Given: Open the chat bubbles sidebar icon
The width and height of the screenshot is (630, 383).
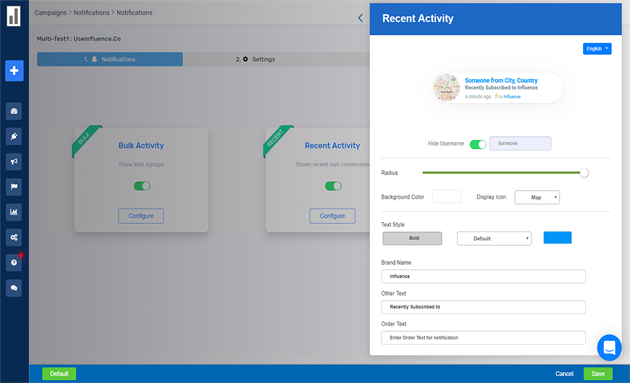Looking at the screenshot, I should [14, 288].
